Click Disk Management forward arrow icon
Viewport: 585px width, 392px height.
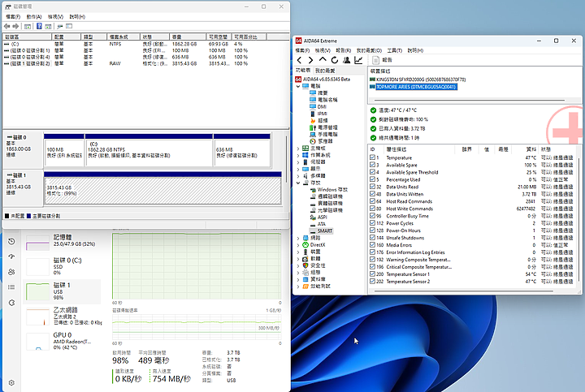click(x=15, y=27)
